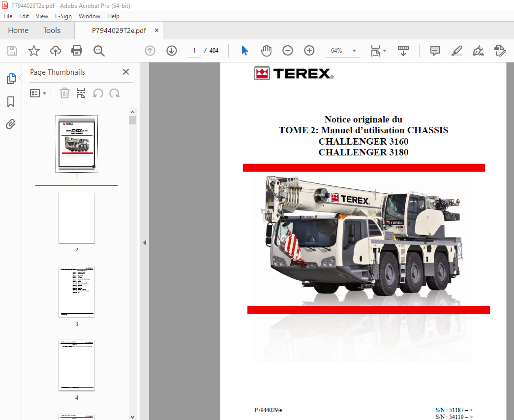Click the 'P7944029/e' document reference text

tap(268, 410)
